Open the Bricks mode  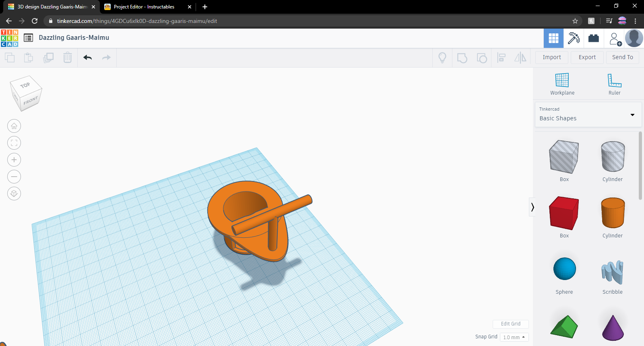click(594, 38)
